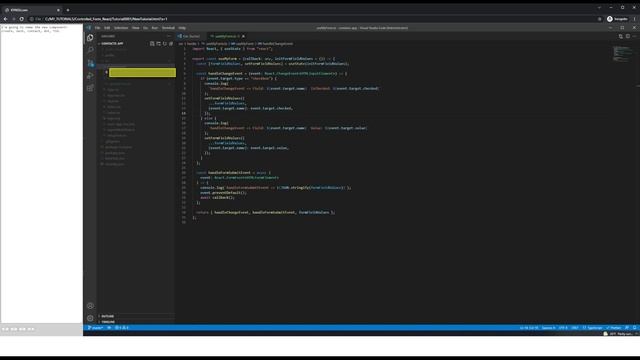The width and height of the screenshot is (640, 360).
Task: Click the 'await callback();' code line
Action: (217, 198)
